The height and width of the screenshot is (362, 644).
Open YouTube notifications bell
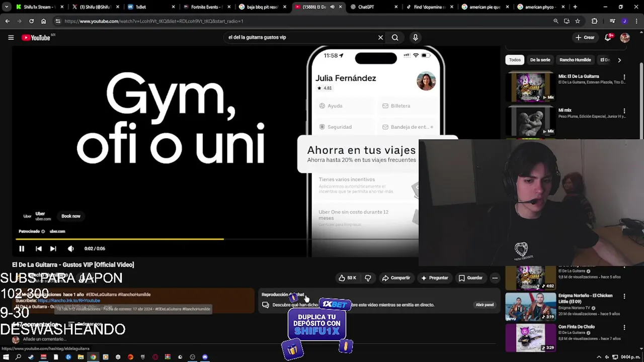click(x=608, y=37)
